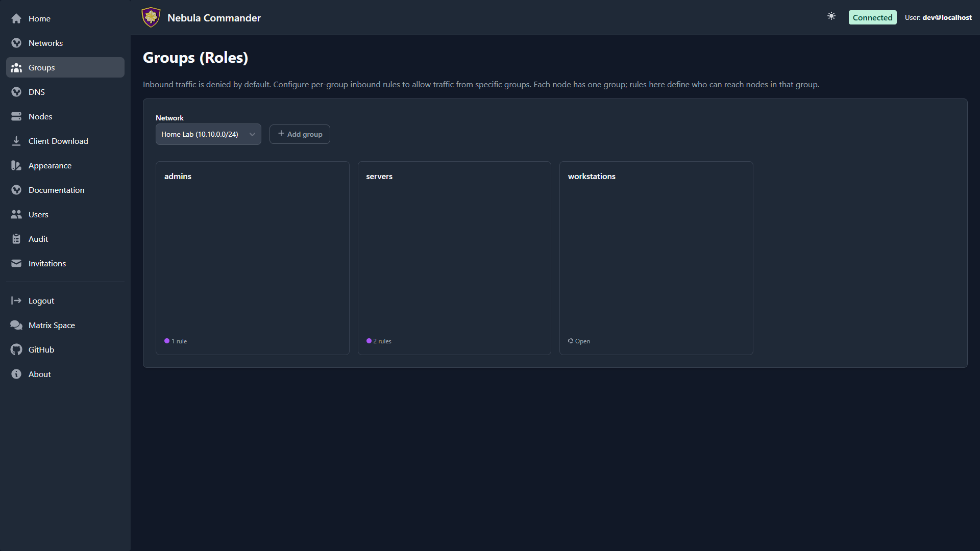Select the Client Download menu label
Viewport: 980px width, 551px height.
[58, 141]
